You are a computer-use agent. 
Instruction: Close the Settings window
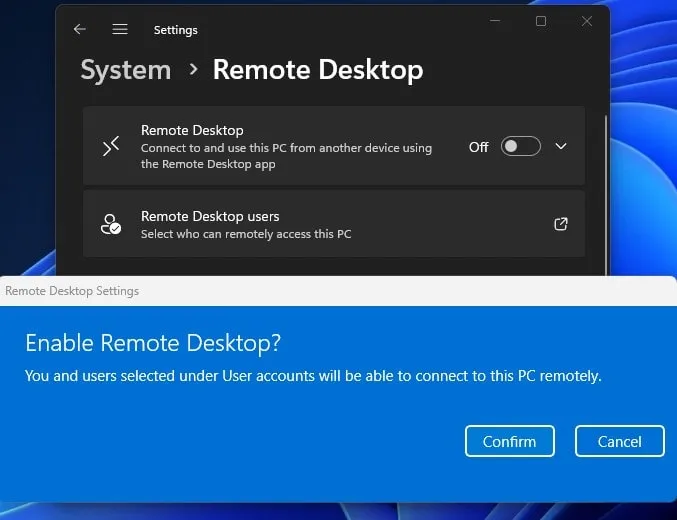click(x=586, y=21)
